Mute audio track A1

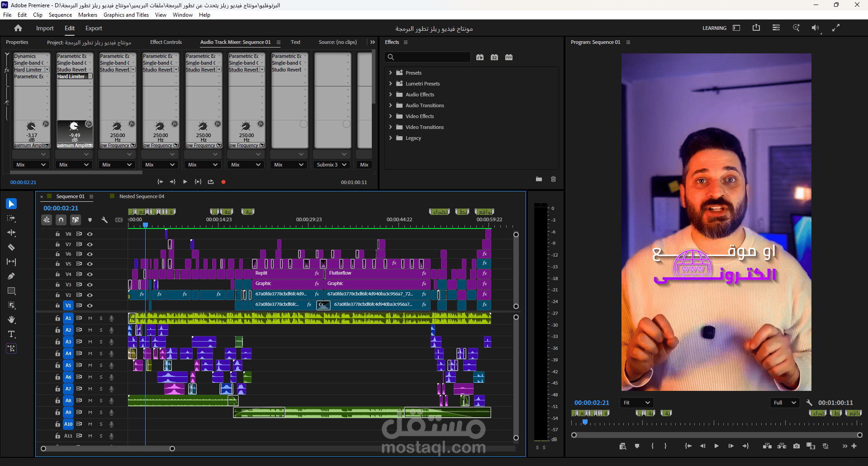coord(90,319)
